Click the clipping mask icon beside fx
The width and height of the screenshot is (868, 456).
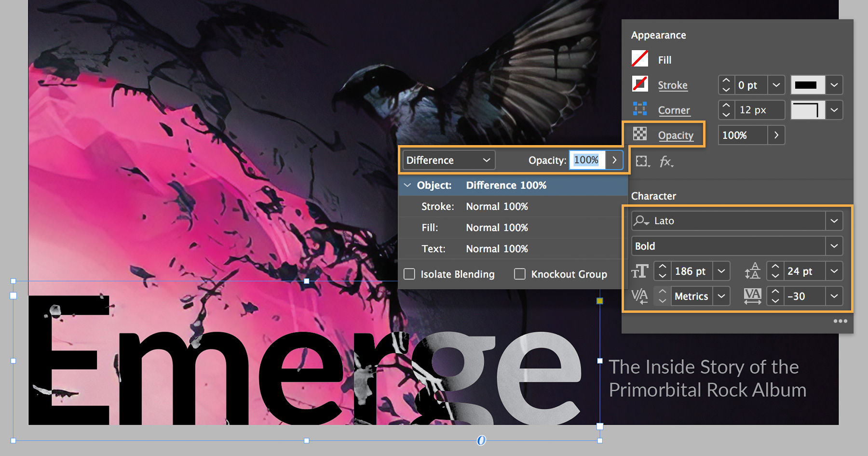coord(642,162)
